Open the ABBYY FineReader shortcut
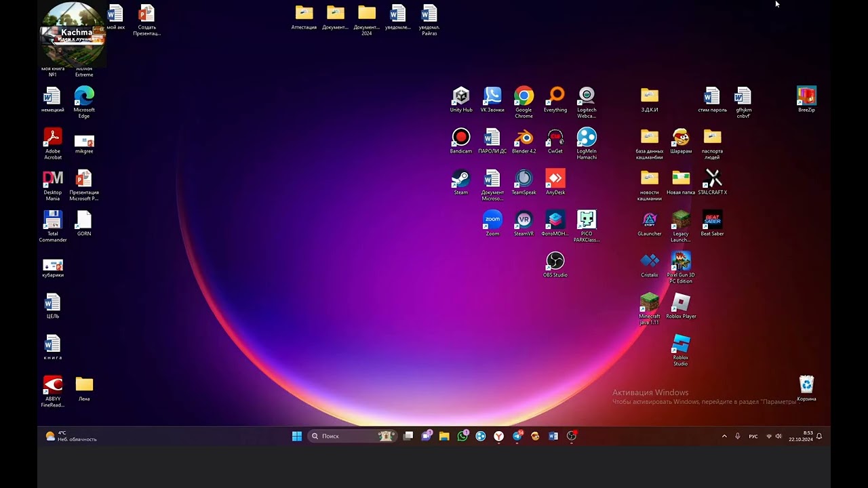Screen dimensions: 868x488 click(x=53, y=392)
